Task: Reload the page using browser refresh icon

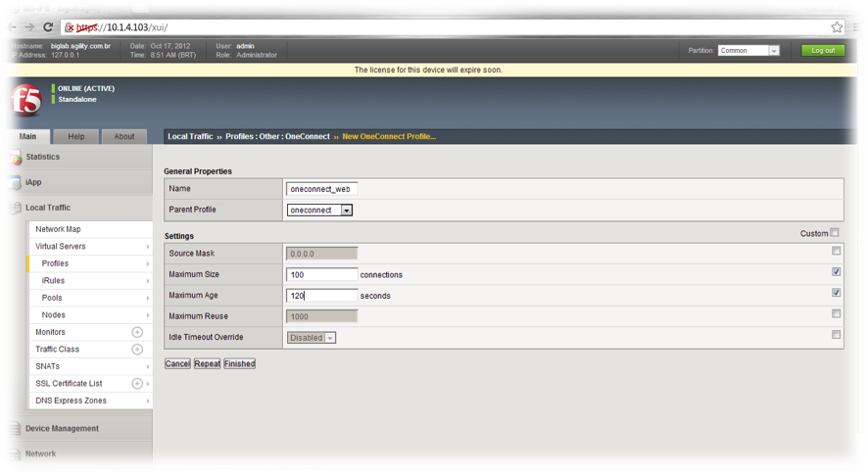Action: coord(48,27)
